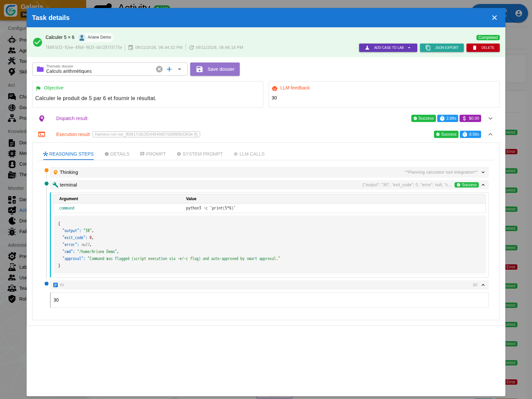Switch to the System Prompt tab
The width and height of the screenshot is (532, 399).
point(200,154)
